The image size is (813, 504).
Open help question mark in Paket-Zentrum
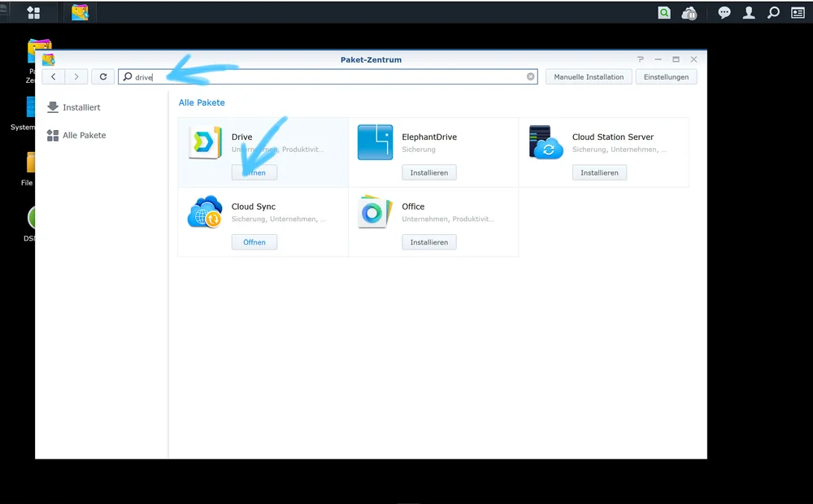pos(641,59)
